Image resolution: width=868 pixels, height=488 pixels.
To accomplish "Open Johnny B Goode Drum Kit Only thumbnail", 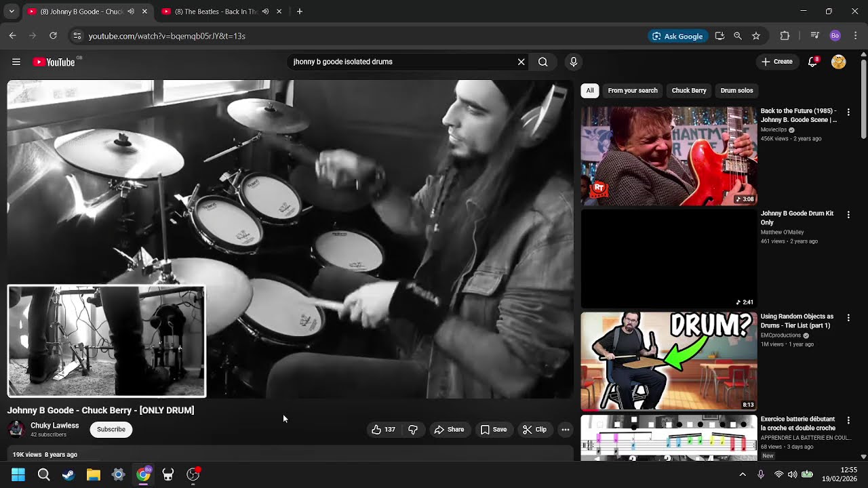I will pos(669,259).
